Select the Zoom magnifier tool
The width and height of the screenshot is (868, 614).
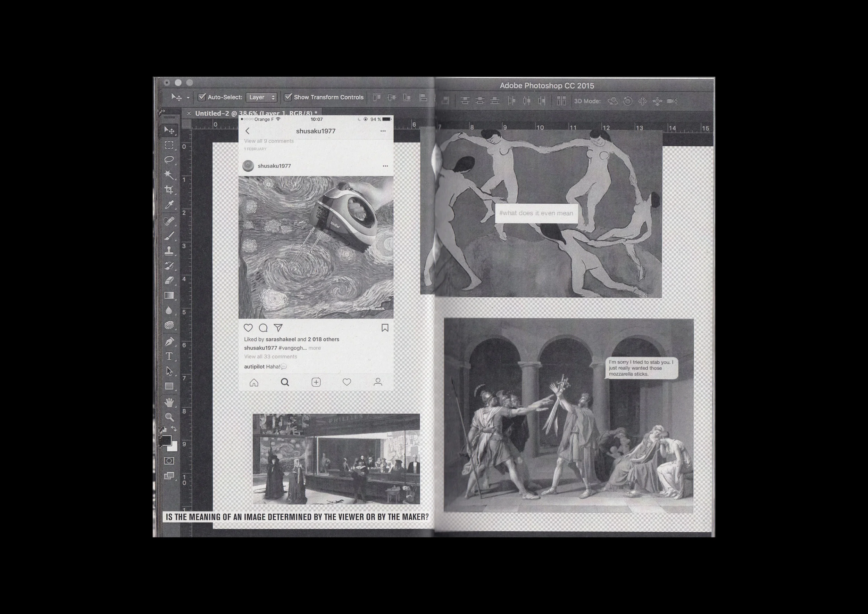click(169, 417)
